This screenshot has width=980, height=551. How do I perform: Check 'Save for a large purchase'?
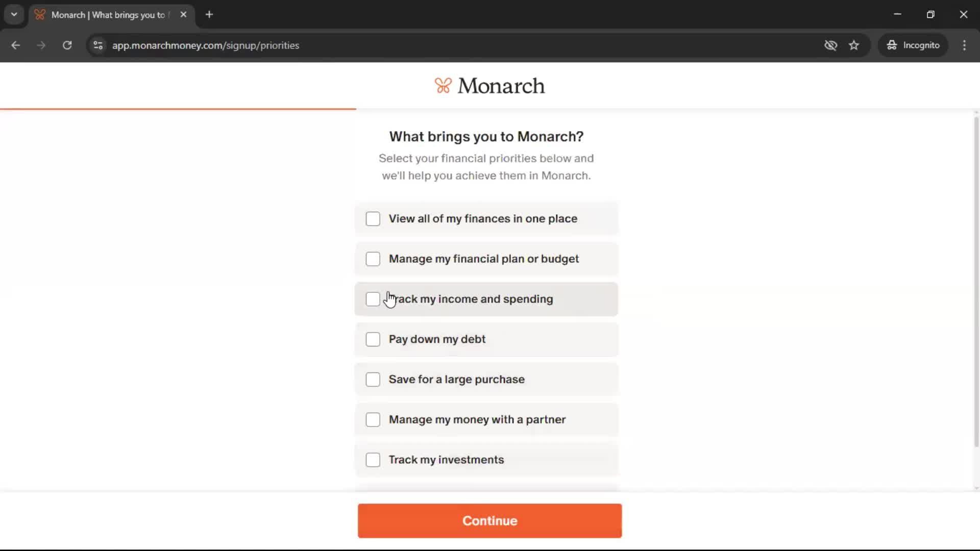point(373,380)
